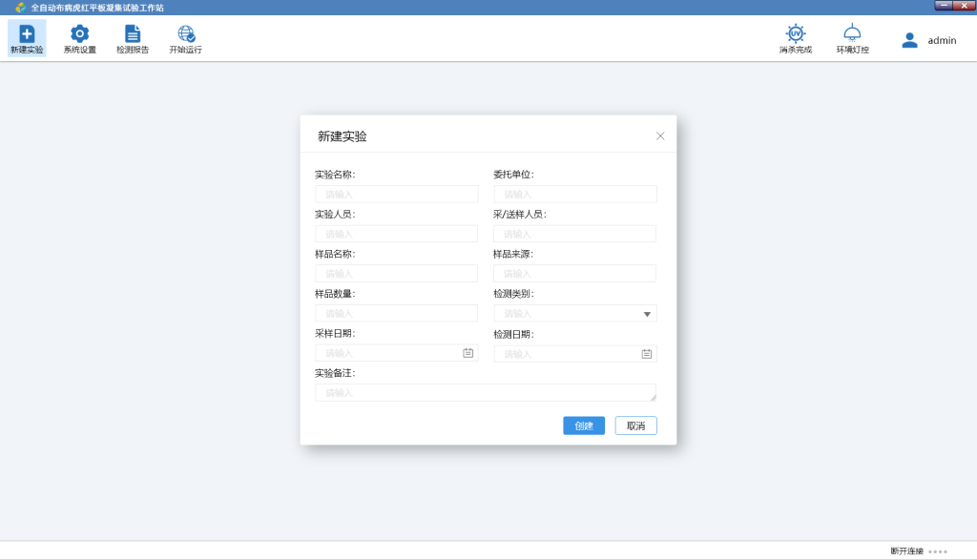Click into the 样品来源 field
Image resolution: width=977 pixels, height=560 pixels.
point(574,274)
